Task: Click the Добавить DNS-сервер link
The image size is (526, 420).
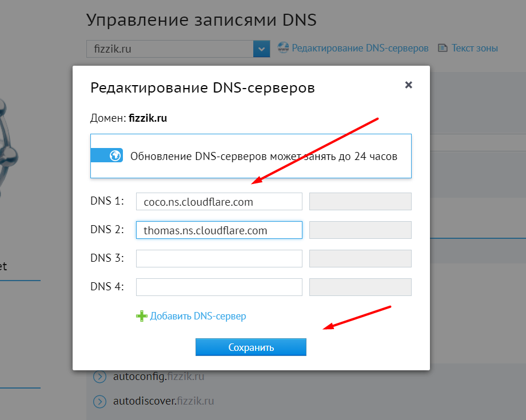Action: tap(198, 316)
